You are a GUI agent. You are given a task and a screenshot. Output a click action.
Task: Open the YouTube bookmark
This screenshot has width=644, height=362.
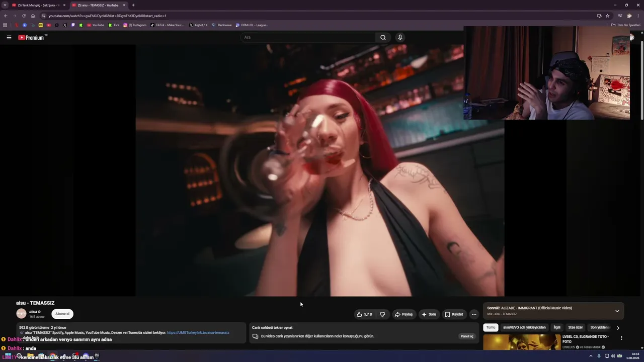click(x=96, y=25)
